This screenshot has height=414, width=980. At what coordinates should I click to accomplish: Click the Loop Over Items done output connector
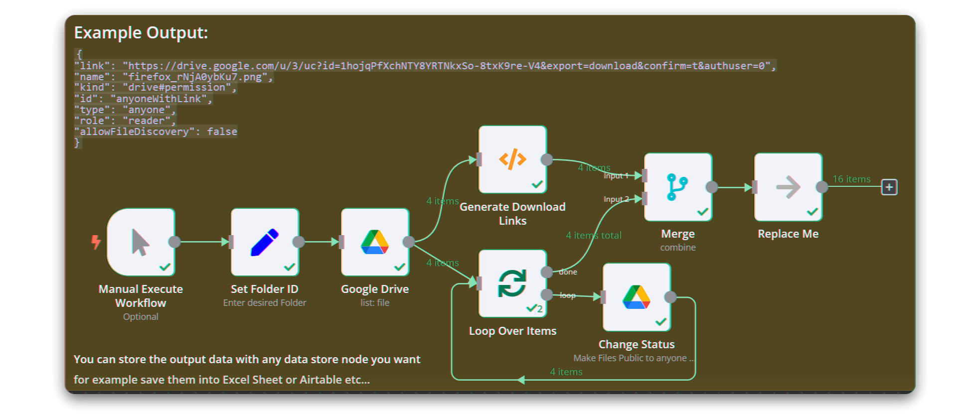547,272
